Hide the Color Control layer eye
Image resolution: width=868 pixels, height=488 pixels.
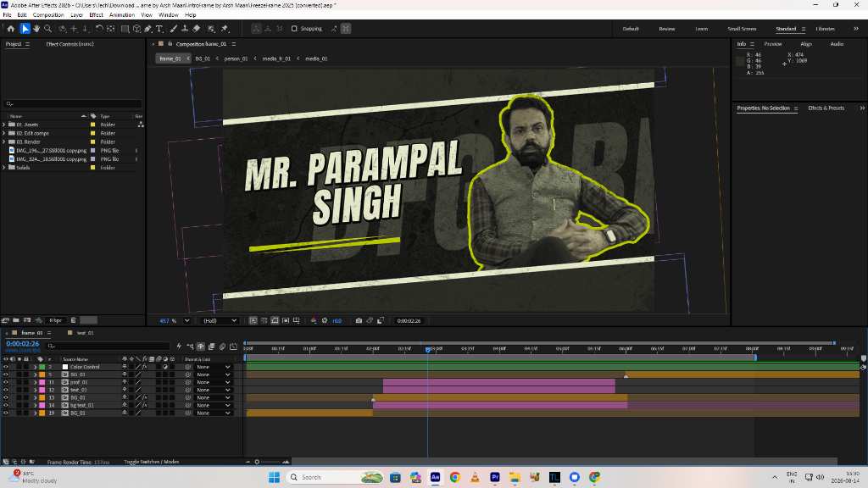[6, 367]
